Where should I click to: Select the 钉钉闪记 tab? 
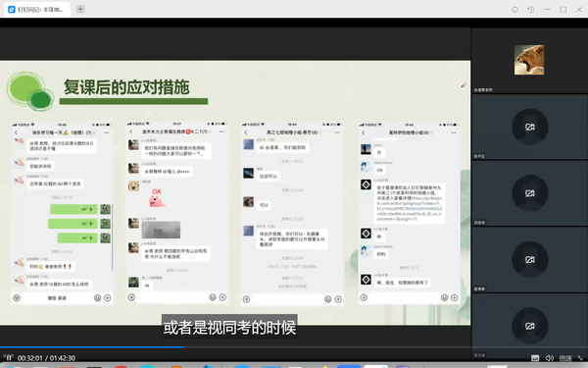click(x=37, y=10)
